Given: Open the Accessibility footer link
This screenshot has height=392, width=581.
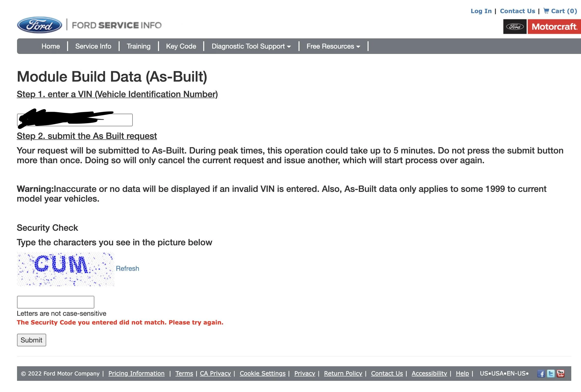Looking at the screenshot, I should click(429, 374).
